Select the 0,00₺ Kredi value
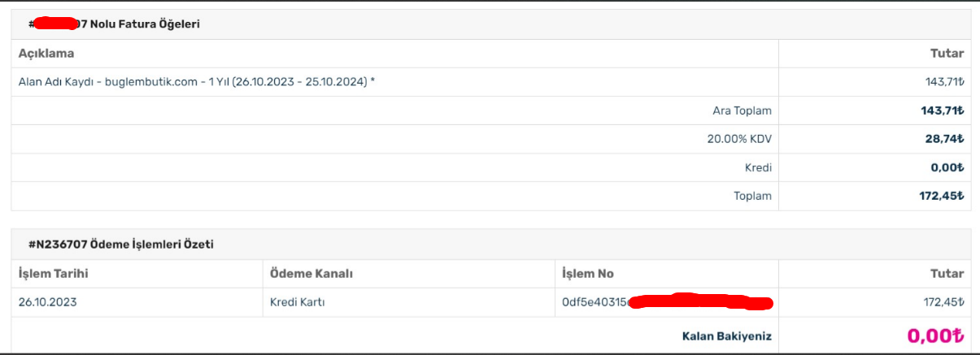This screenshot has width=980, height=355. tap(948, 168)
